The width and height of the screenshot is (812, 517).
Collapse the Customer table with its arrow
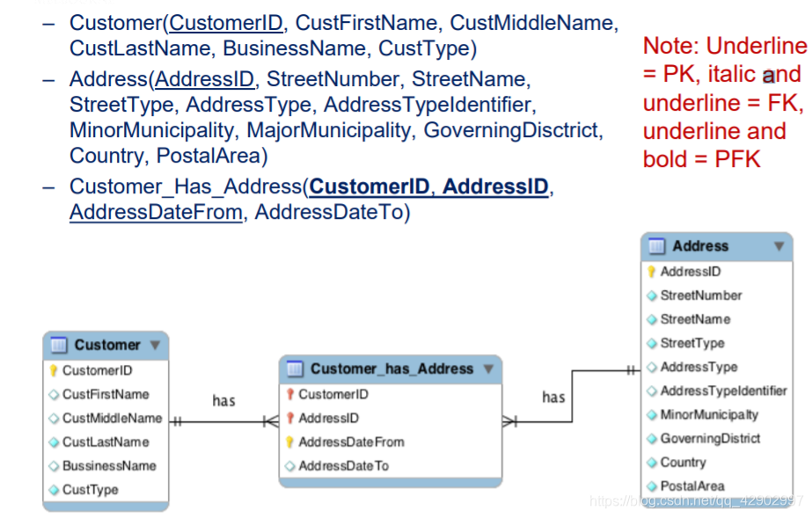(x=155, y=345)
